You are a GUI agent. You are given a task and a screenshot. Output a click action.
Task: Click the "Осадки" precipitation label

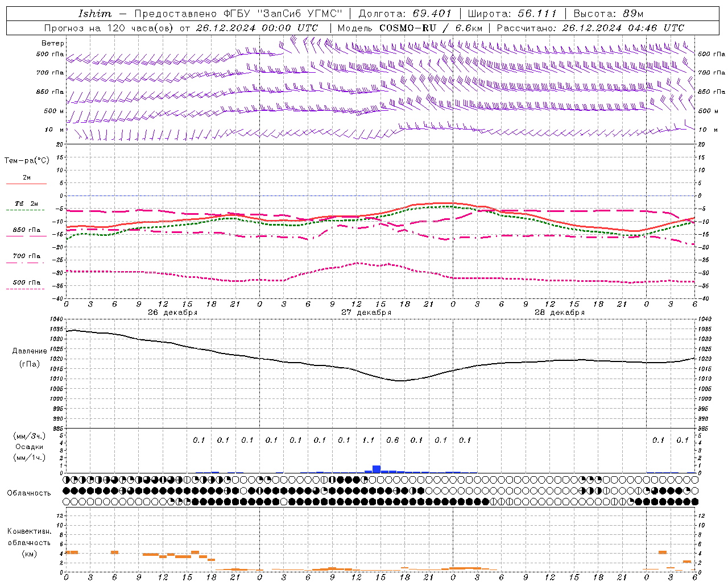[30, 447]
